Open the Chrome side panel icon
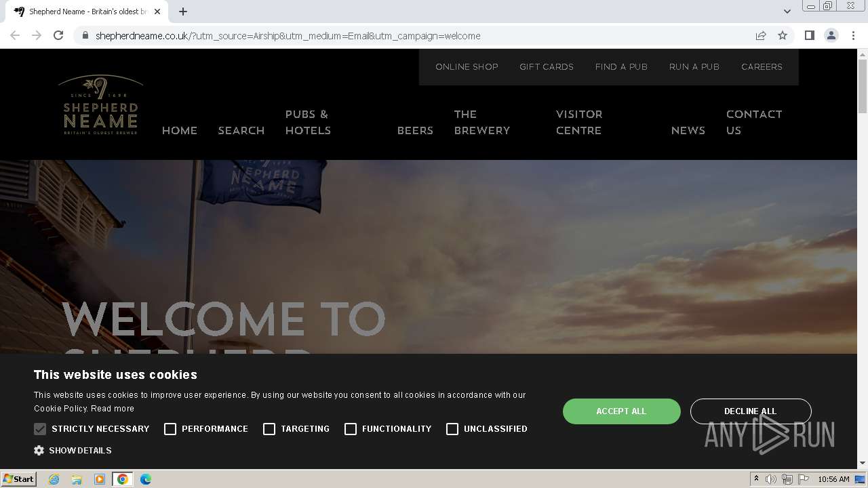 [x=809, y=35]
